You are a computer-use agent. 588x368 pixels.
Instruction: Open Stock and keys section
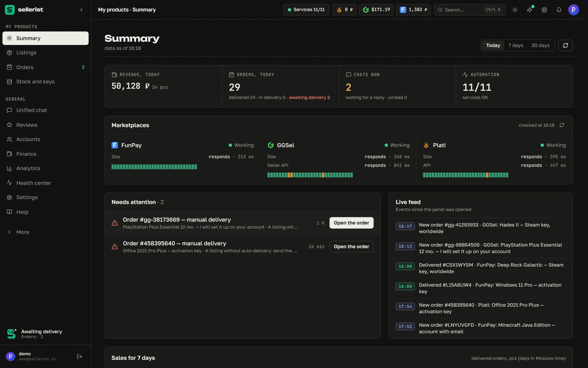click(45, 82)
